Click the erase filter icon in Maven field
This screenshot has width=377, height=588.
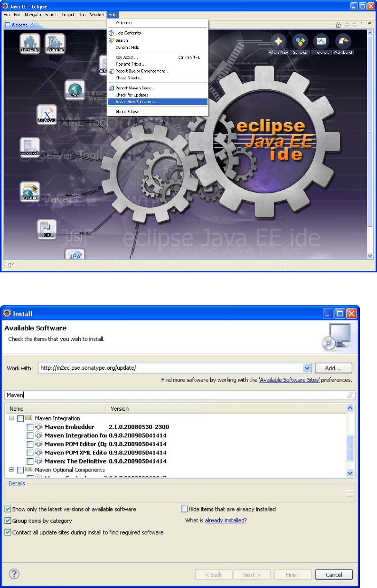pyautogui.click(x=350, y=395)
